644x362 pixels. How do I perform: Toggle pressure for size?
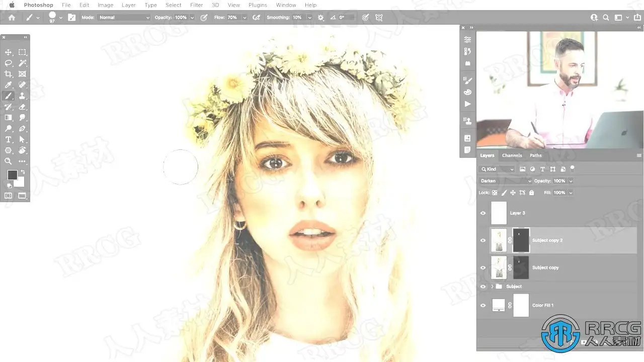[x=365, y=18]
